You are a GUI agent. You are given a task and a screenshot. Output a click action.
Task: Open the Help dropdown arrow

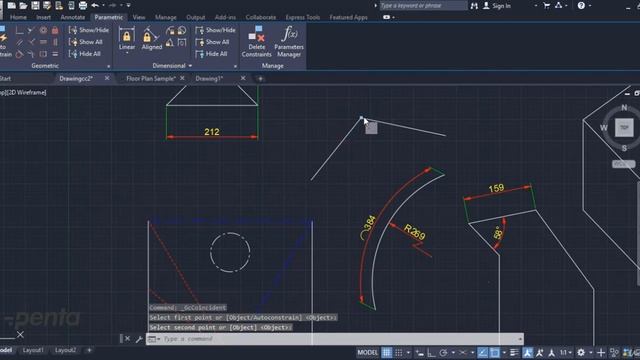(590, 6)
